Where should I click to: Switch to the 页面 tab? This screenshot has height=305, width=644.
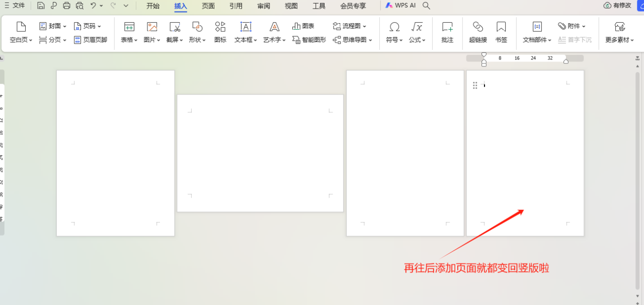click(x=208, y=6)
